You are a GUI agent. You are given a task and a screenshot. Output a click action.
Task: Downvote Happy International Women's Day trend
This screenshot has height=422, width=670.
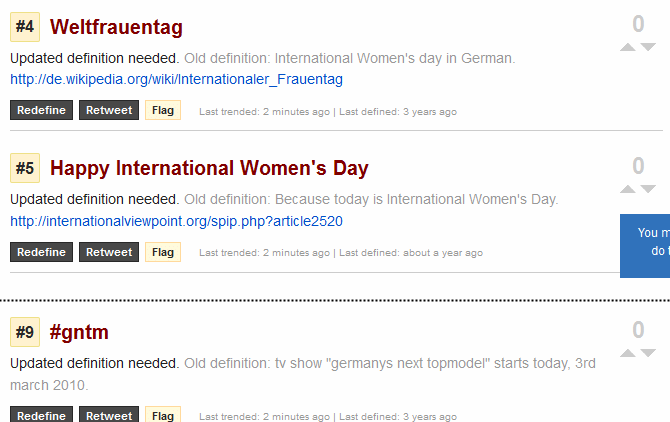pos(649,189)
